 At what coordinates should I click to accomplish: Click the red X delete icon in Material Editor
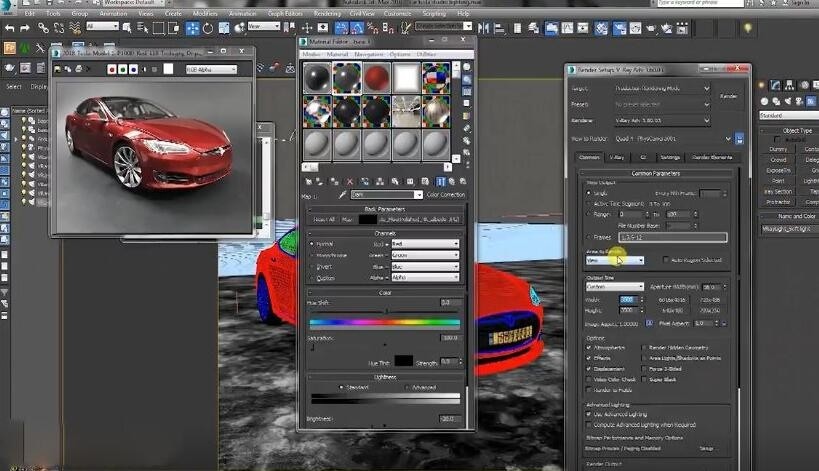349,181
